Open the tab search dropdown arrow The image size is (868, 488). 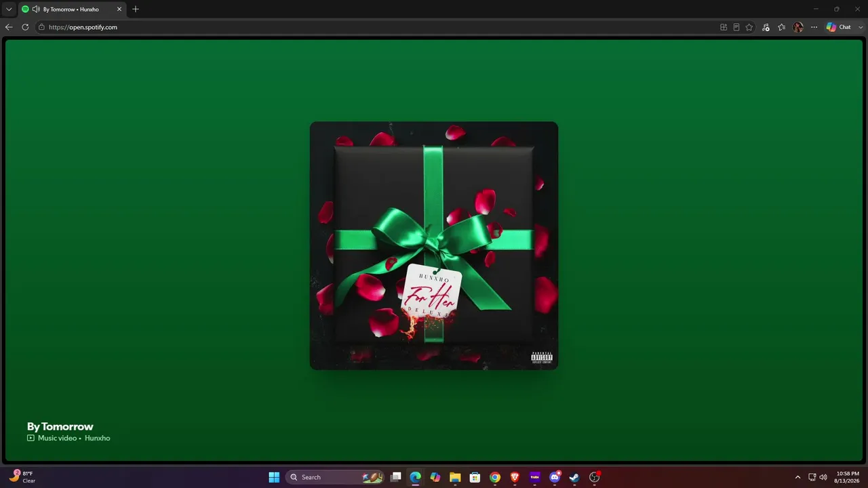(x=9, y=9)
